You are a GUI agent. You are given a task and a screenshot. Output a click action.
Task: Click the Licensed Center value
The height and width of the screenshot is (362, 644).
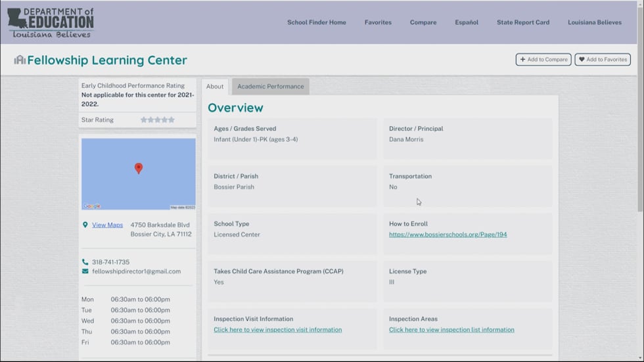pos(237,235)
